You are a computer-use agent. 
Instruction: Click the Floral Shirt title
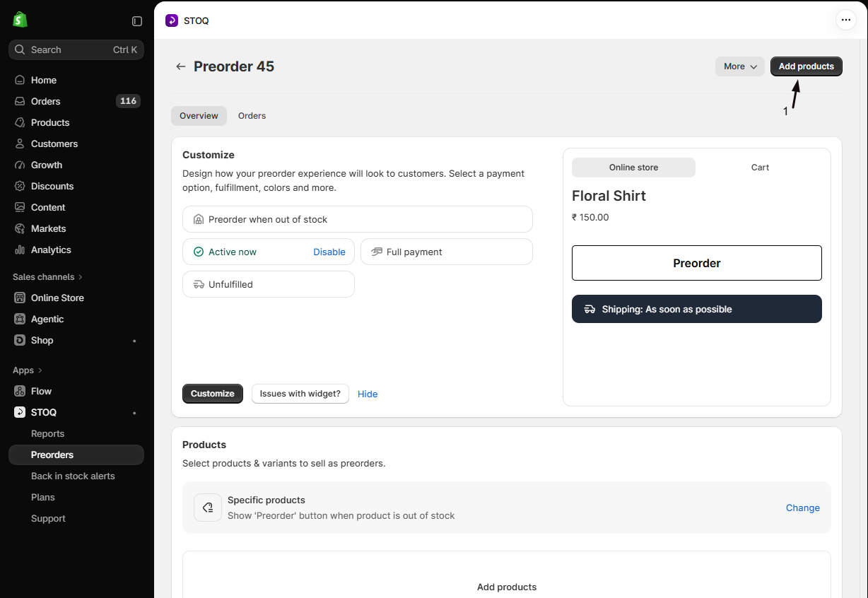tap(609, 196)
